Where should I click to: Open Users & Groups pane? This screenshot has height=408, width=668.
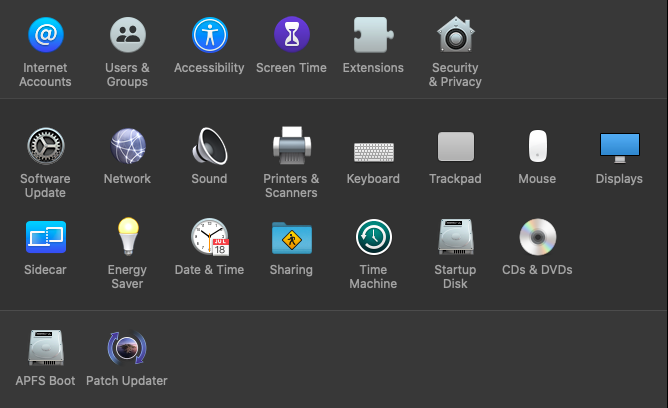click(x=128, y=35)
